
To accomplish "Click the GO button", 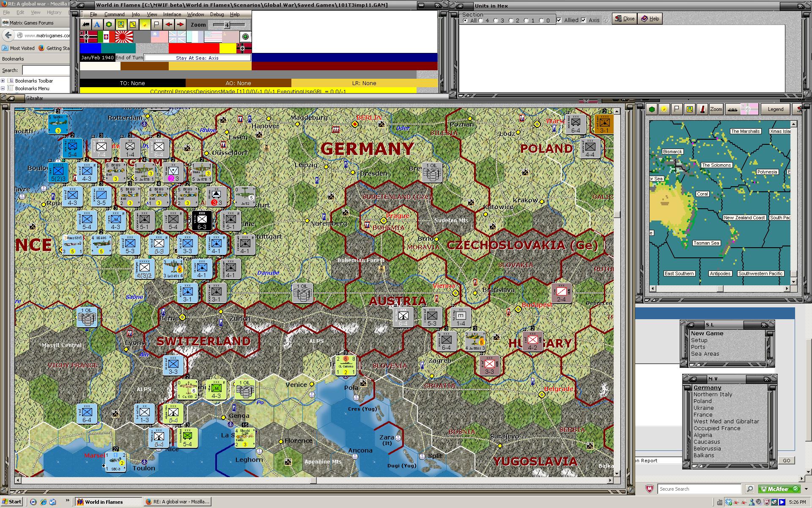I will [x=786, y=461].
